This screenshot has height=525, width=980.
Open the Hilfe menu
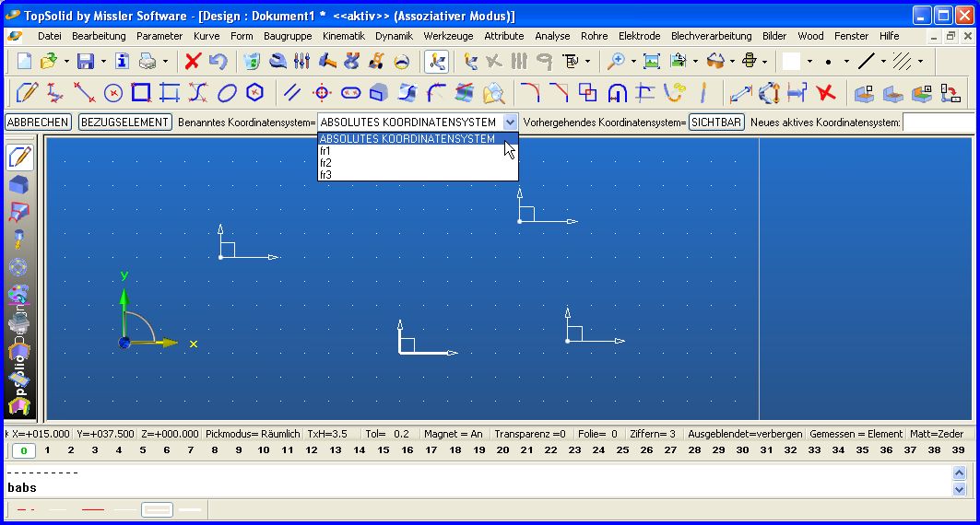[889, 36]
